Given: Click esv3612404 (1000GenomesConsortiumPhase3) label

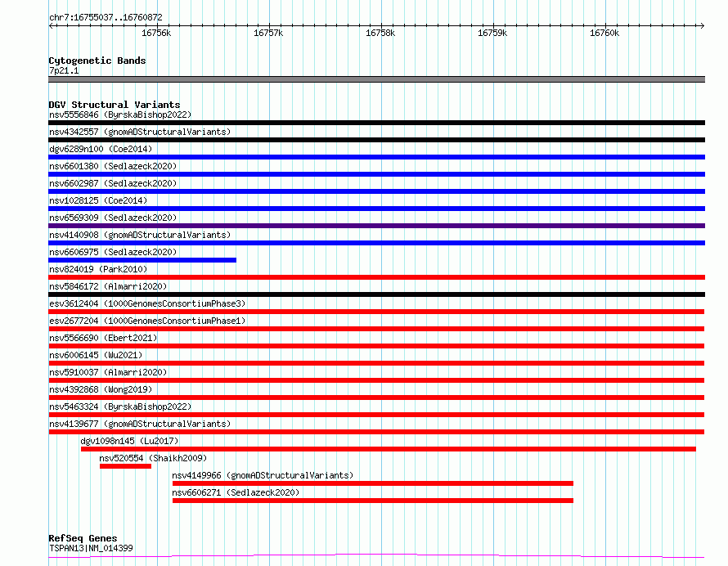Looking at the screenshot, I should [x=147, y=303].
